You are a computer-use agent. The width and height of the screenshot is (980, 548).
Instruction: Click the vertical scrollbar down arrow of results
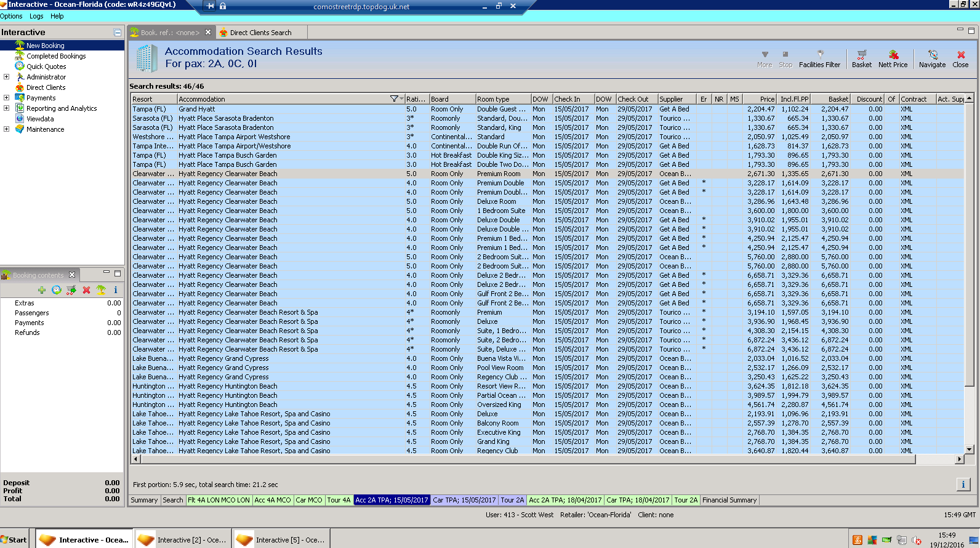[969, 449]
